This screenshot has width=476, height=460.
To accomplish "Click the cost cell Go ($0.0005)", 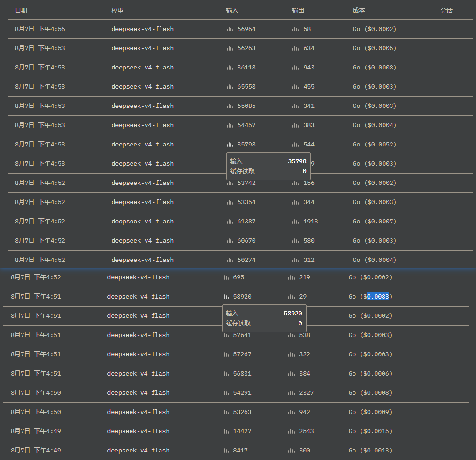I will tap(375, 48).
